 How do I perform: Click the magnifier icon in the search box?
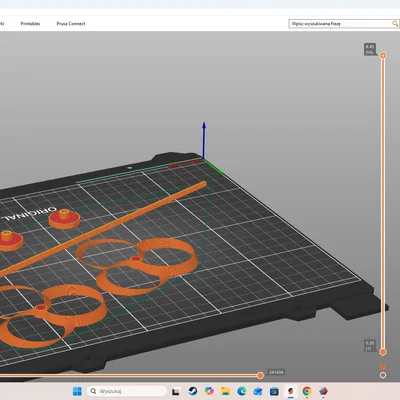tap(395, 23)
